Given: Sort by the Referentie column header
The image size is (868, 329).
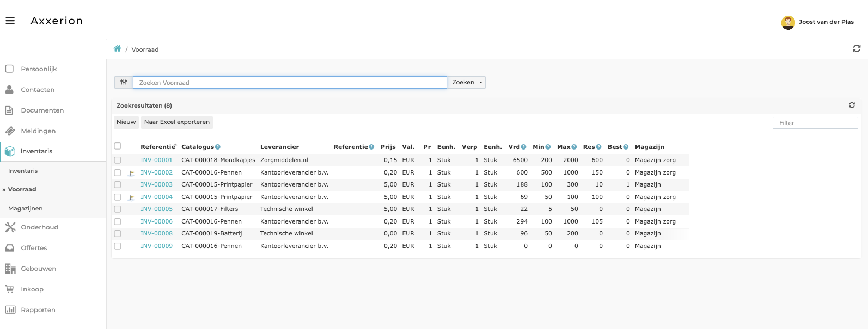Looking at the screenshot, I should 157,147.
